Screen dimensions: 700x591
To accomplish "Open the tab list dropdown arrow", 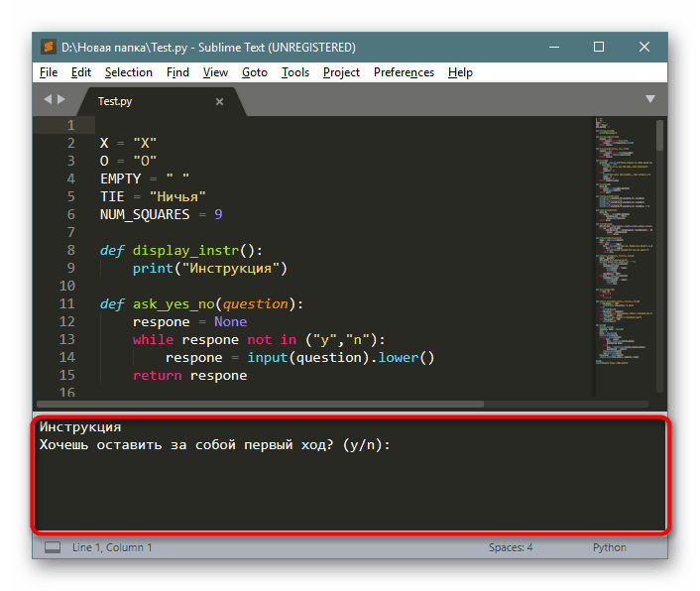I will pos(650,99).
